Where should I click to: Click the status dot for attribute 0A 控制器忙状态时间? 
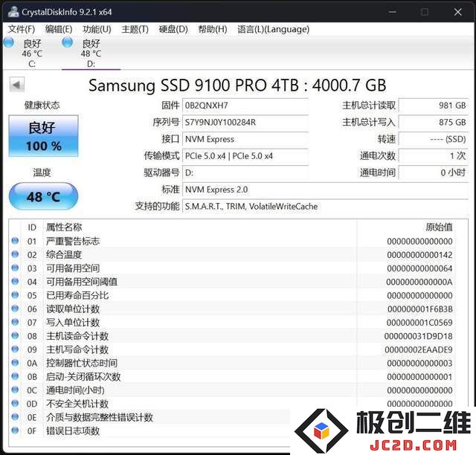(15, 363)
